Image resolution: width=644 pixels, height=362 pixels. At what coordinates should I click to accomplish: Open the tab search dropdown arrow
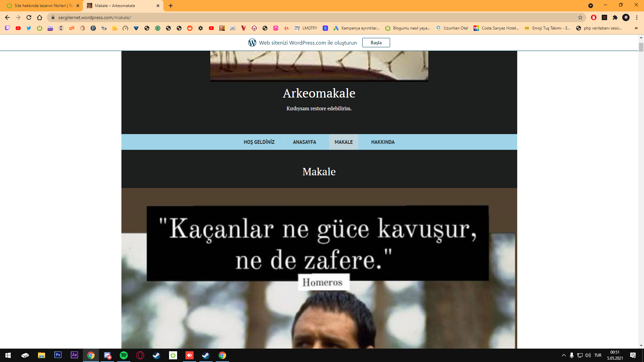[x=591, y=5]
